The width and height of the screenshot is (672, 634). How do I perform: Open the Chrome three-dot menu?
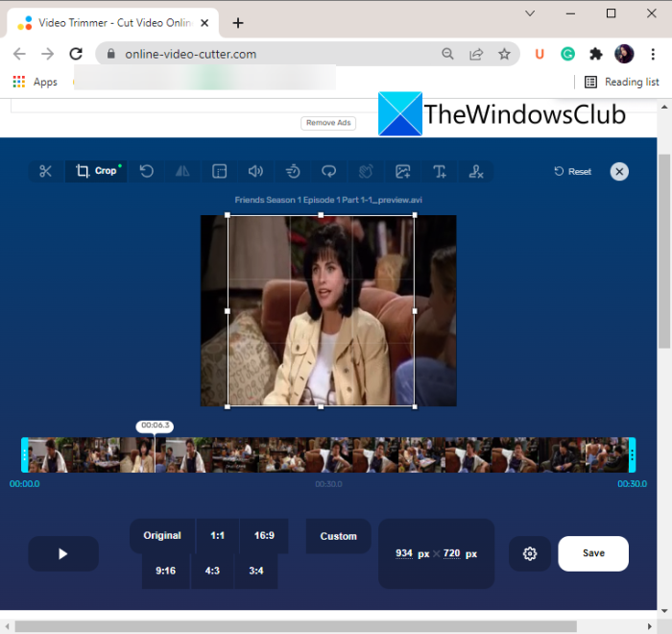653,54
